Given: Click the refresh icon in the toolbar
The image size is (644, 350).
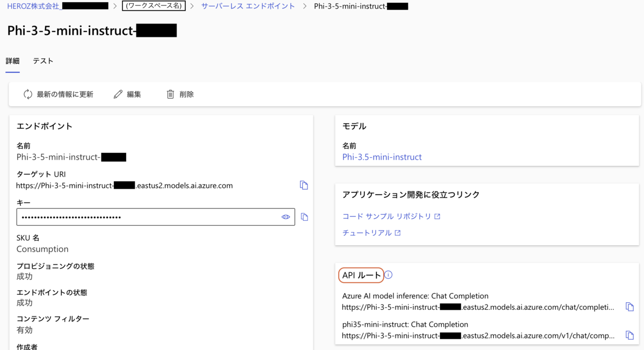Looking at the screenshot, I should click(x=28, y=94).
